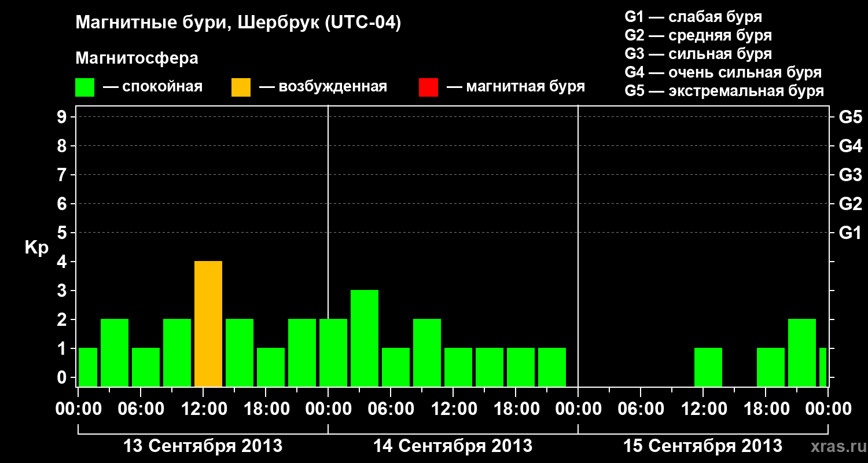Click the '14 Сентября 2013' date label

[x=453, y=446]
